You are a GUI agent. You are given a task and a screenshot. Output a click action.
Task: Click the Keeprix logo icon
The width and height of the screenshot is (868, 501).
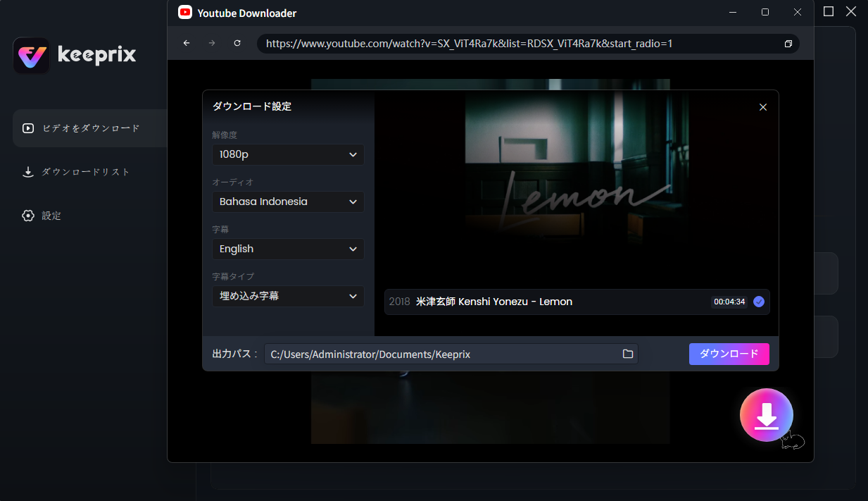pos(32,56)
